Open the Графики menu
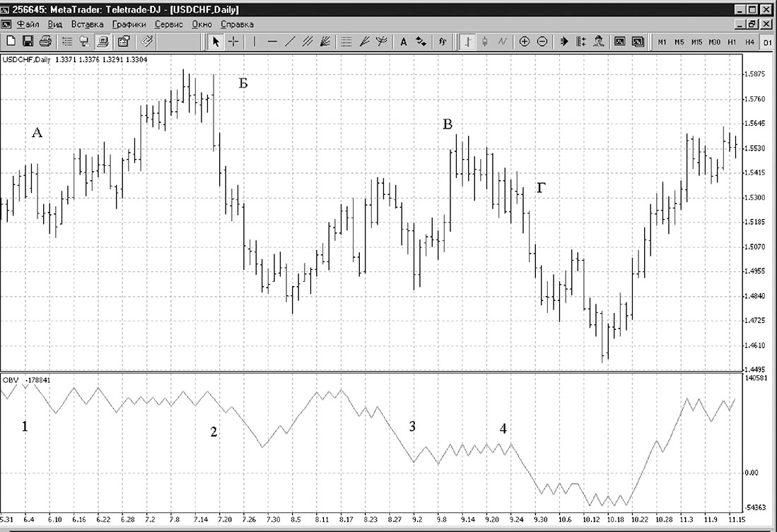Image resolution: width=777 pixels, height=532 pixels. click(x=129, y=24)
